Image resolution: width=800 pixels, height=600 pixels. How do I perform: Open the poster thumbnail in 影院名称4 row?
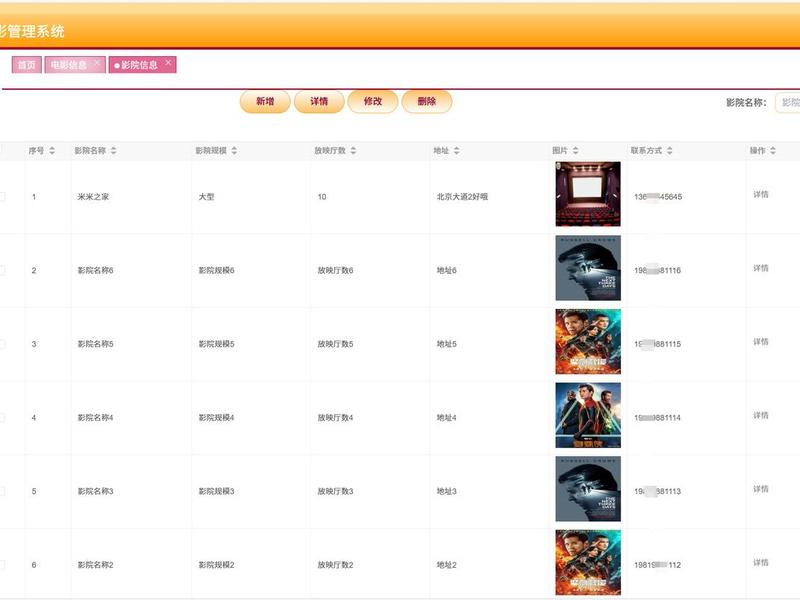pyautogui.click(x=588, y=415)
